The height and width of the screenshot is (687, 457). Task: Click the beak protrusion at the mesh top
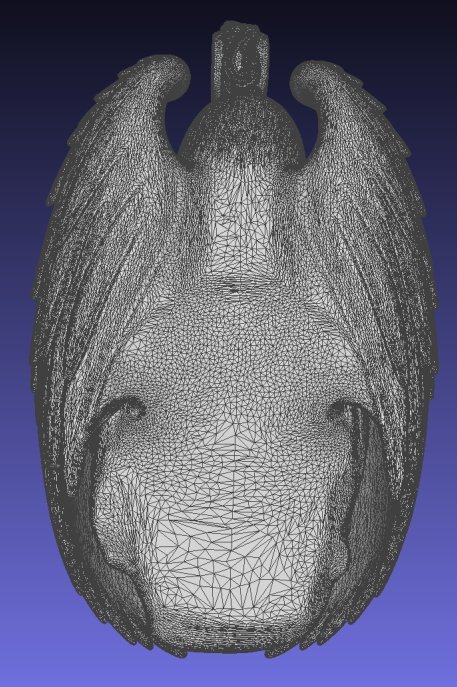pos(241,57)
